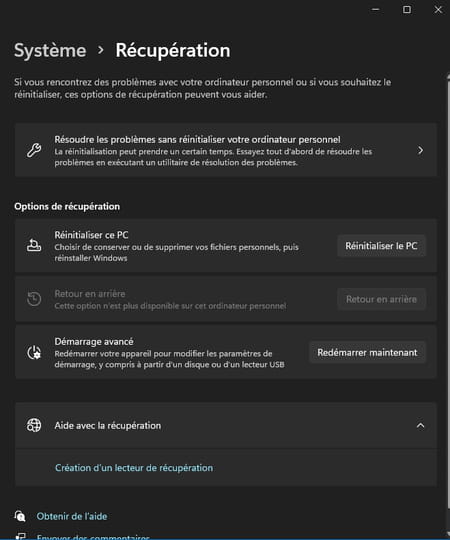Image resolution: width=450 pixels, height=540 pixels.
Task: Click the globe icon beside Aide avec la récupération
Action: click(34, 425)
